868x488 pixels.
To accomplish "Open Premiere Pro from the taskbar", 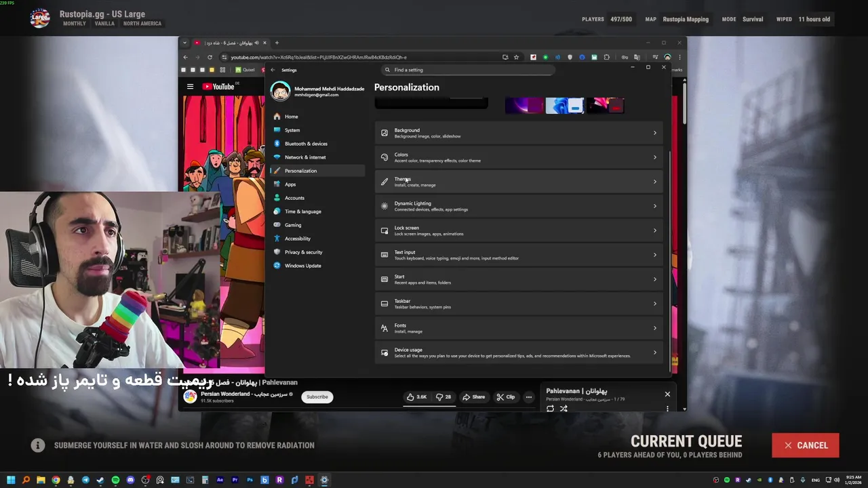I will pyautogui.click(x=235, y=480).
